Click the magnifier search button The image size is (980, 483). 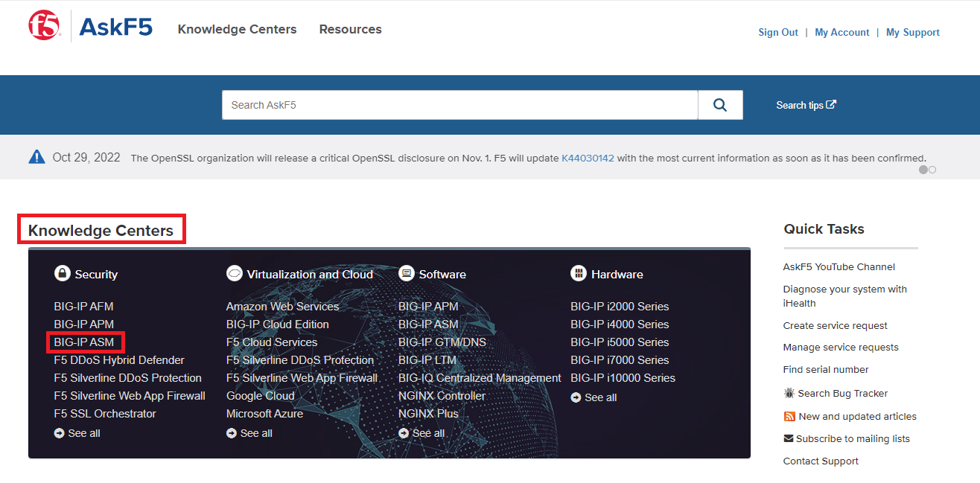tap(720, 105)
